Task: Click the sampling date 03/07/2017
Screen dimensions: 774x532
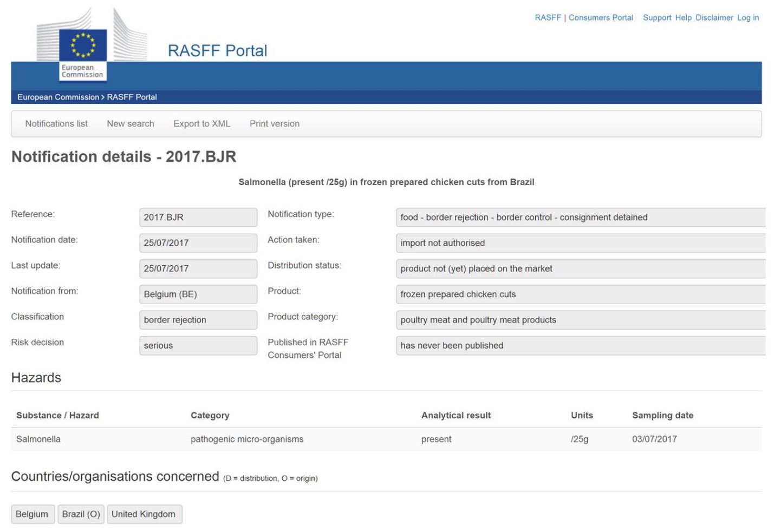Action: [x=654, y=439]
